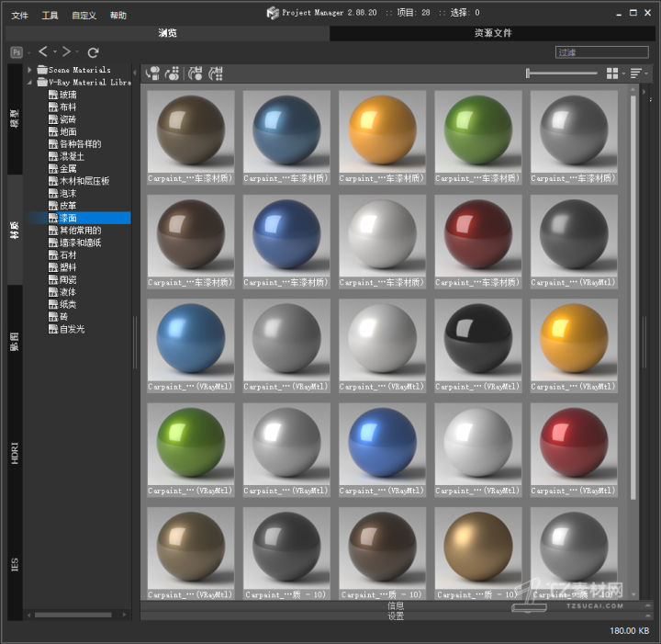This screenshot has width=661, height=644.
Task: Open the sort options dropdown arrow
Action: (646, 73)
